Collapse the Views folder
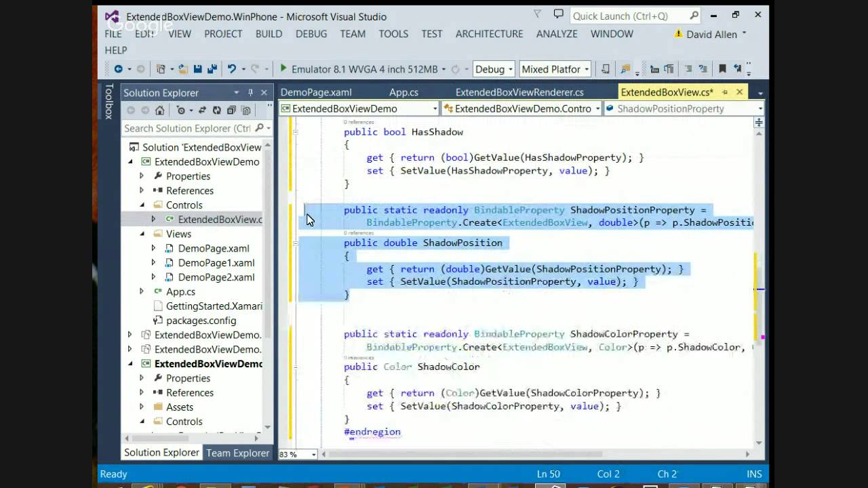Screen dimensions: 868x488 tap(142, 234)
